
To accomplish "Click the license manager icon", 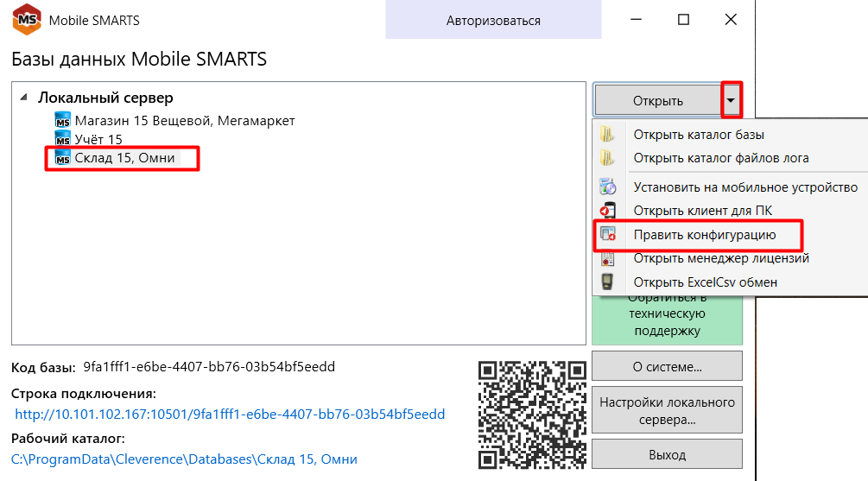I will [x=607, y=258].
